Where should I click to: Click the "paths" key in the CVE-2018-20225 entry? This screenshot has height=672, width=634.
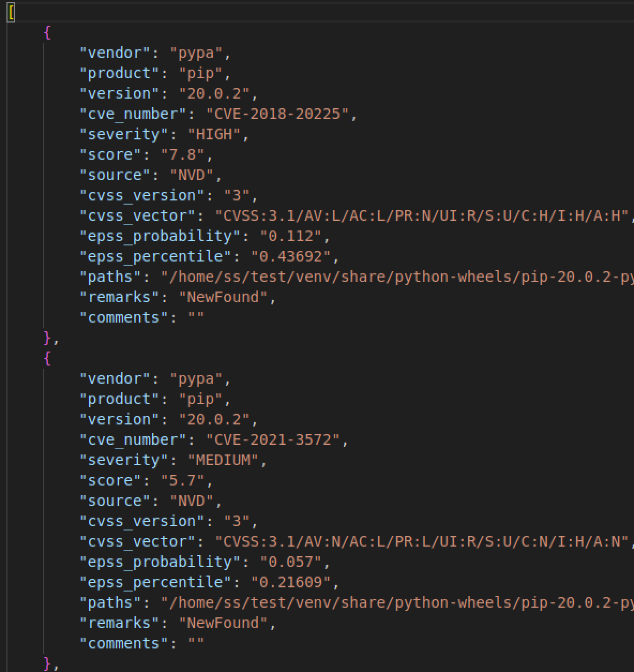[111, 277]
